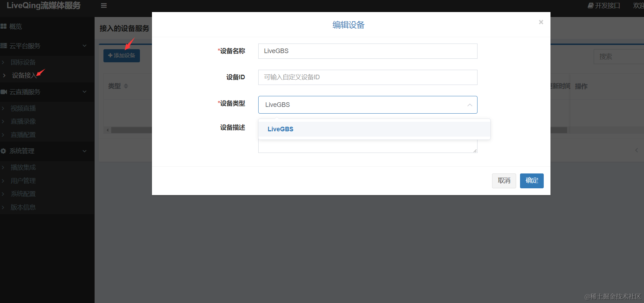Open 概览 in the sidebar
The width and height of the screenshot is (644, 303).
point(47,26)
